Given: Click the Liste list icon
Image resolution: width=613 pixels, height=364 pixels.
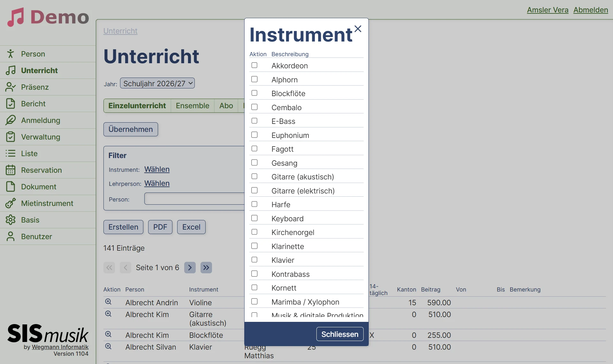Looking at the screenshot, I should click(x=11, y=153).
